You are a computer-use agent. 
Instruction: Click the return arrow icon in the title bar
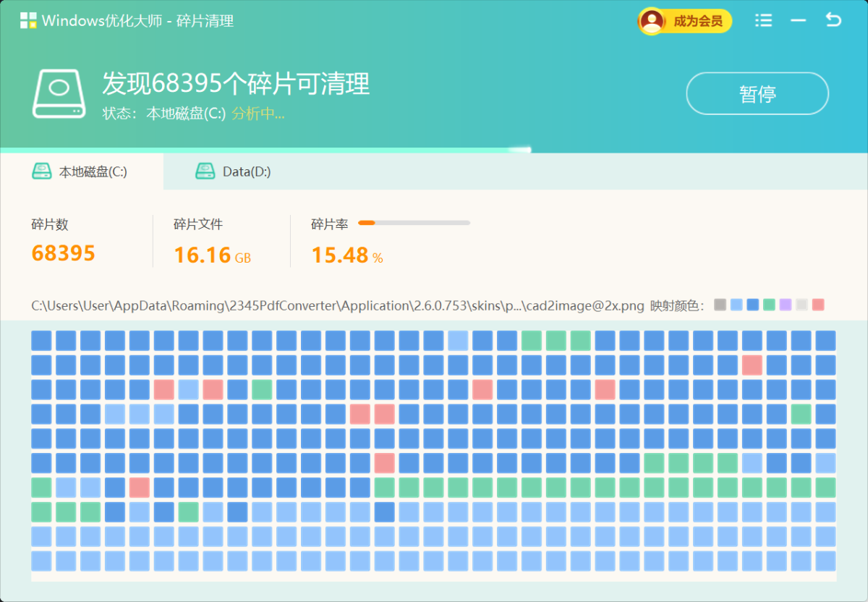click(x=833, y=20)
